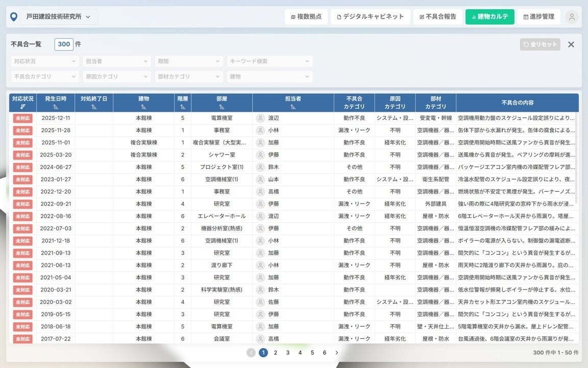
Task: Open the キーワード検索 dropdown
Action: pos(269,61)
